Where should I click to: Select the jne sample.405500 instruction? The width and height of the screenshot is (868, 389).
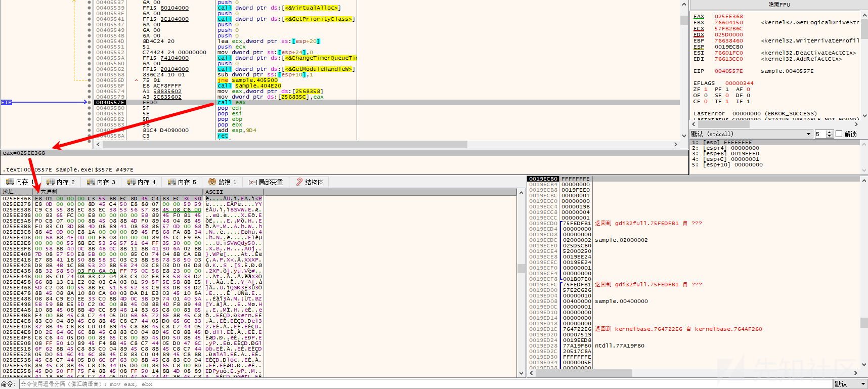coord(387,80)
